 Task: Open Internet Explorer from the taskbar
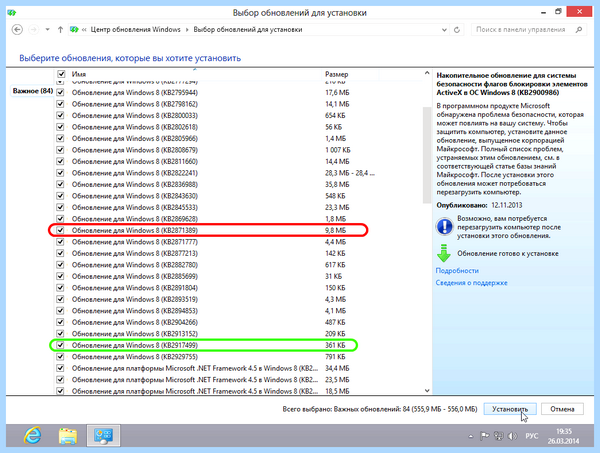[x=33, y=435]
